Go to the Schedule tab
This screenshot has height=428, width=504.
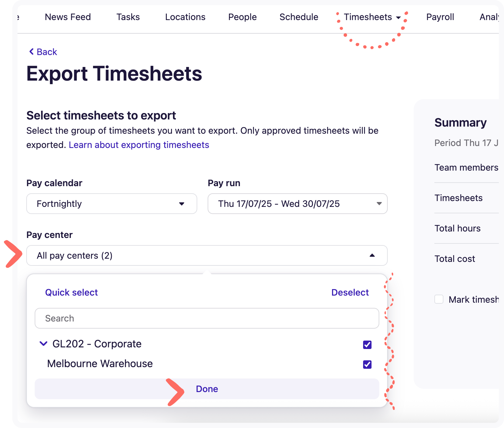pyautogui.click(x=299, y=17)
